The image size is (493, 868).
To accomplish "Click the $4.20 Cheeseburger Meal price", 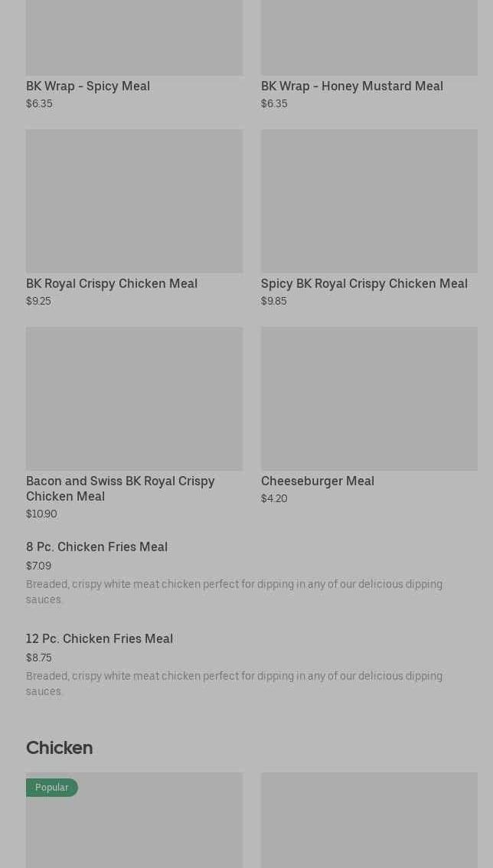I will point(274,498).
